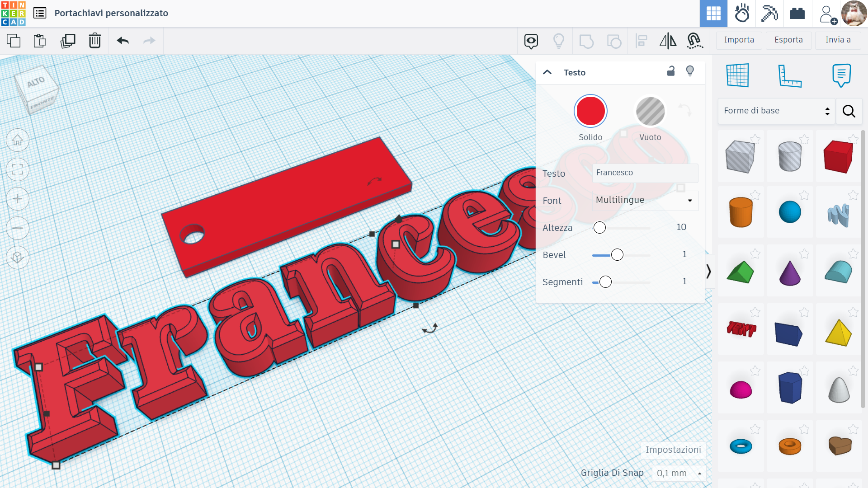868x488 pixels.
Task: Select the striped hole Box shape
Action: click(740, 157)
